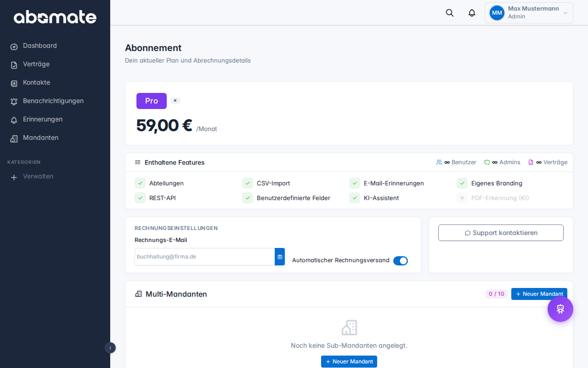Save the Rechnungs-E-Mail using the floppy disk icon
Image resolution: width=588 pixels, height=368 pixels.
click(280, 257)
